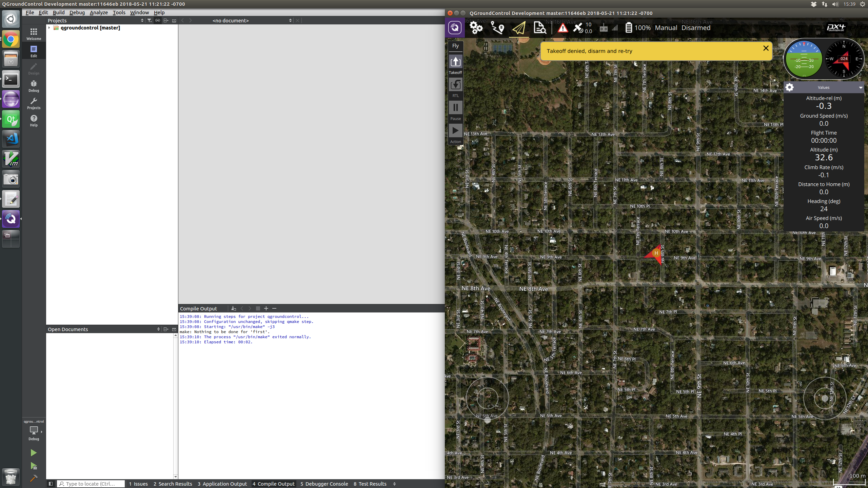Open Projects mode wrench icon
Screen dimensions: 868x488
34,103
